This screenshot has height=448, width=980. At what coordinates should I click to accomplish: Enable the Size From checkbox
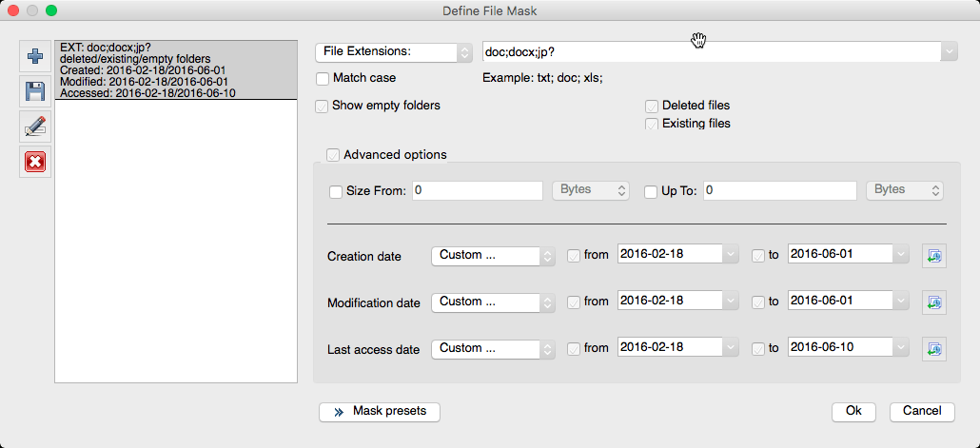pos(336,192)
